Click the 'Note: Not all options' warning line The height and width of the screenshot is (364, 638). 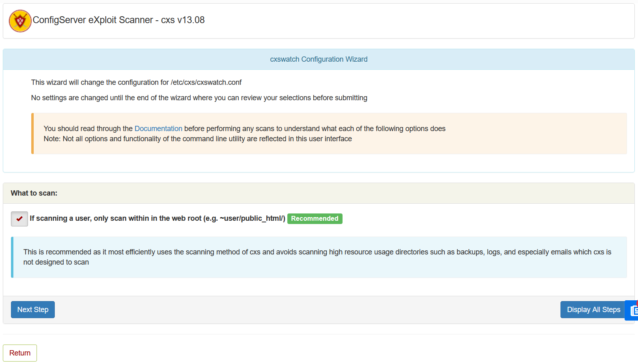(x=198, y=139)
